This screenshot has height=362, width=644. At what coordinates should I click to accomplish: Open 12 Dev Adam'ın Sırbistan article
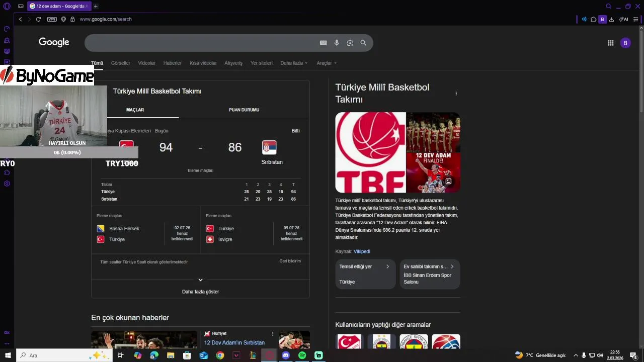pyautogui.click(x=234, y=342)
